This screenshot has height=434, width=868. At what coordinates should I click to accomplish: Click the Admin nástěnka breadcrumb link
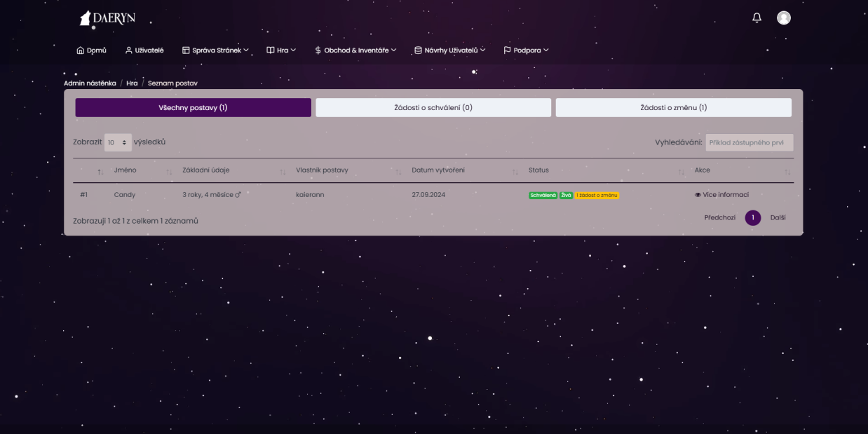click(90, 83)
